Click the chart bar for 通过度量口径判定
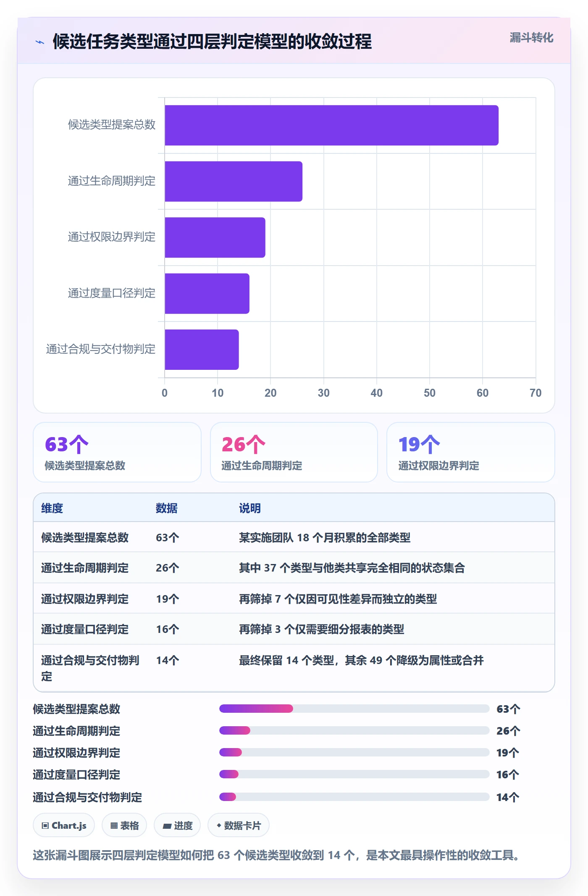This screenshot has width=588, height=896. tap(207, 294)
